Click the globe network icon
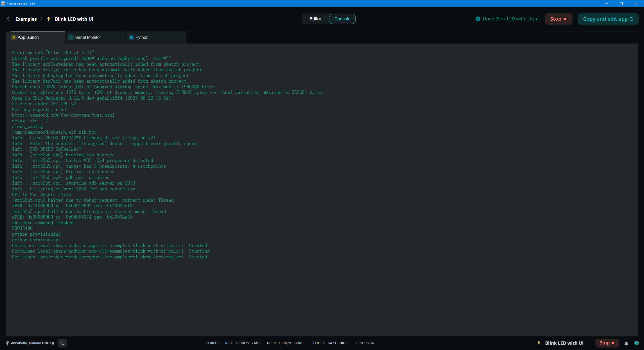The width and height of the screenshot is (644, 350). click(x=636, y=343)
